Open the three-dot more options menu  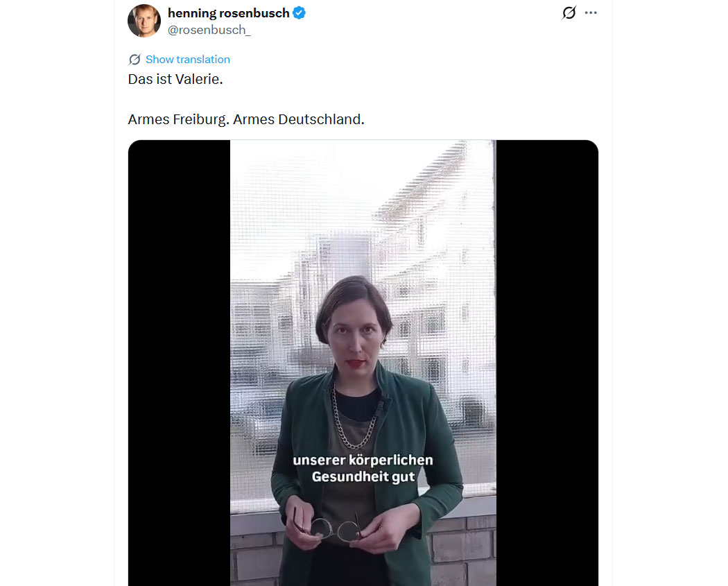point(591,12)
